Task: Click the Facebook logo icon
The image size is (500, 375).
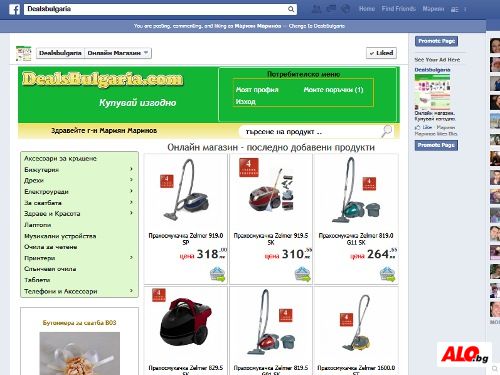Action: coord(14,9)
